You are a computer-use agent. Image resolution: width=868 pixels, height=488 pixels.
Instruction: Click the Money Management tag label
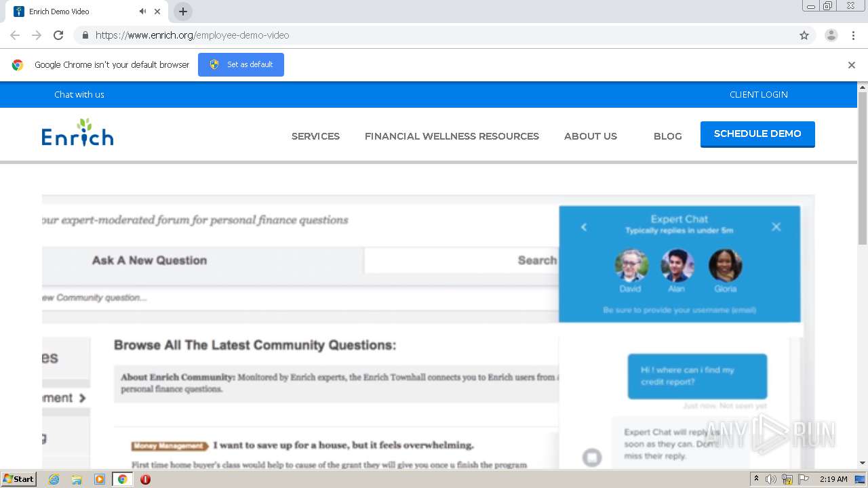pyautogui.click(x=170, y=446)
